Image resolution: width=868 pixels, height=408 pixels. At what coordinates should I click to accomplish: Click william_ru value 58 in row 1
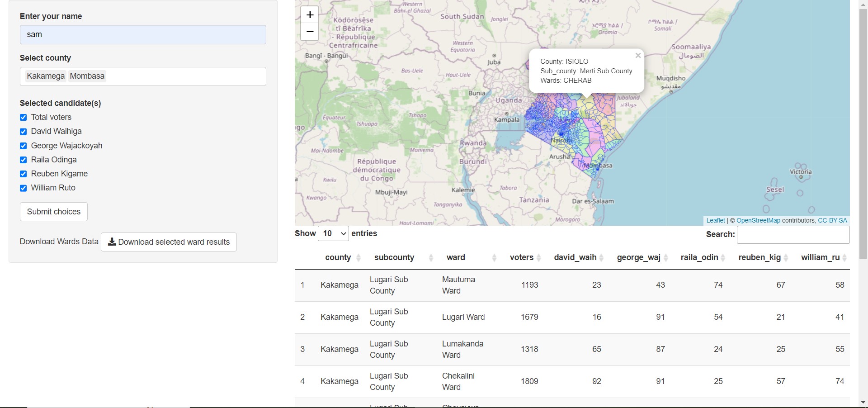[x=840, y=285]
